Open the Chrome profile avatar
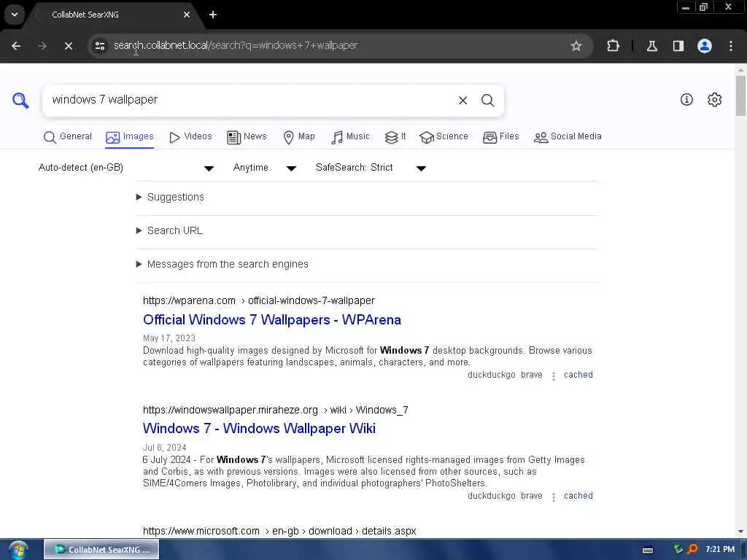The image size is (747, 560). tap(704, 46)
